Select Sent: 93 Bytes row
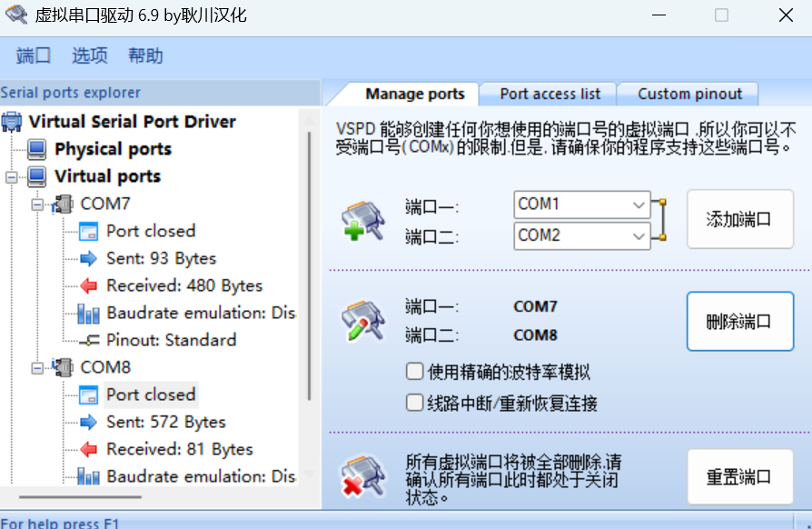Screen dimensions: 812x529 pos(161,258)
